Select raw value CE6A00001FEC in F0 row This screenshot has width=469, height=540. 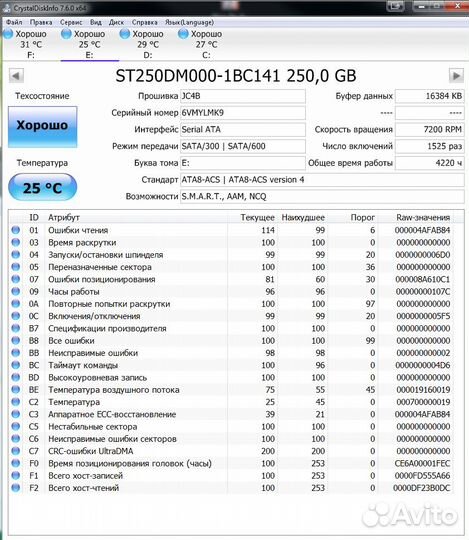422,463
